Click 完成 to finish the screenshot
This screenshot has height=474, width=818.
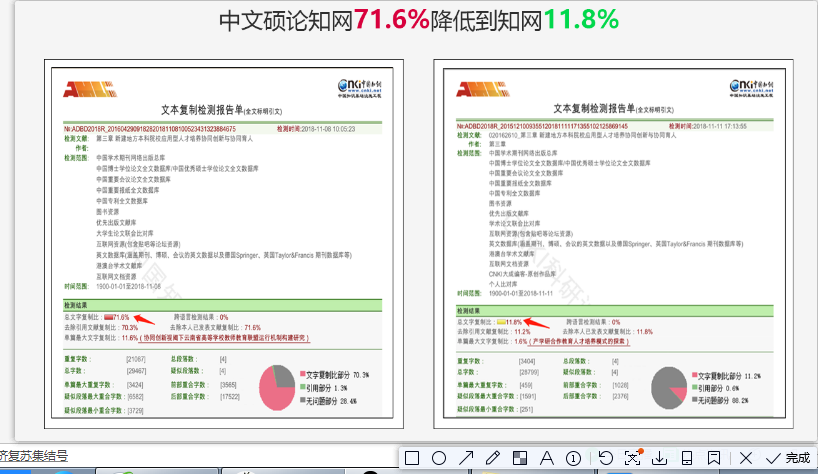click(x=788, y=458)
